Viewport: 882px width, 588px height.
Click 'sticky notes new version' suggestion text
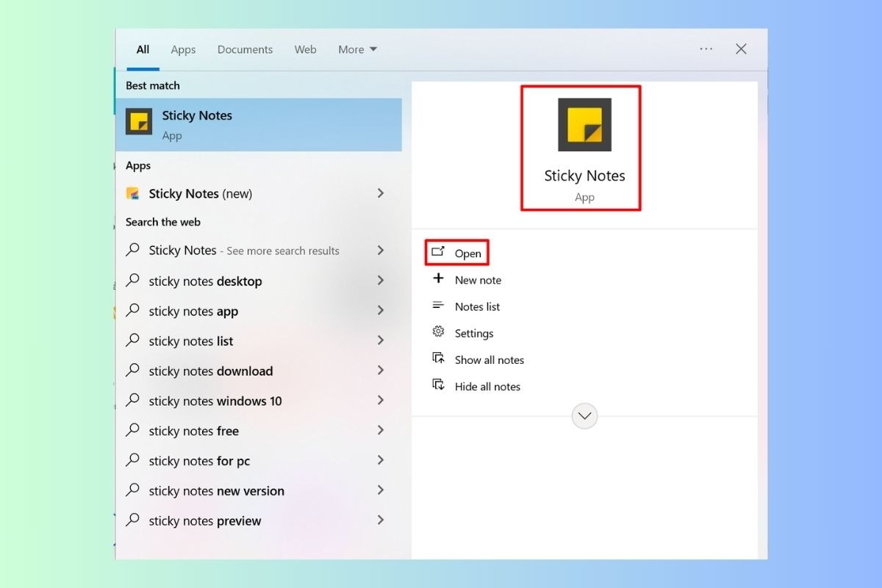[216, 491]
